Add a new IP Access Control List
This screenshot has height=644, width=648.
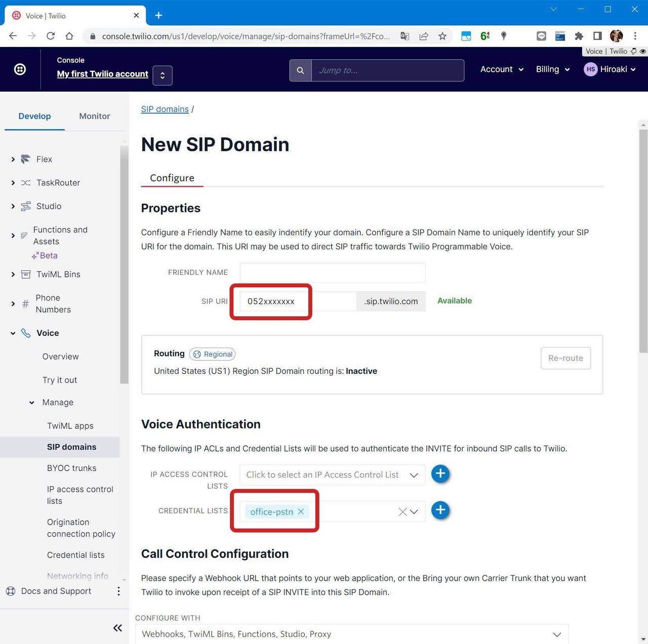click(440, 474)
